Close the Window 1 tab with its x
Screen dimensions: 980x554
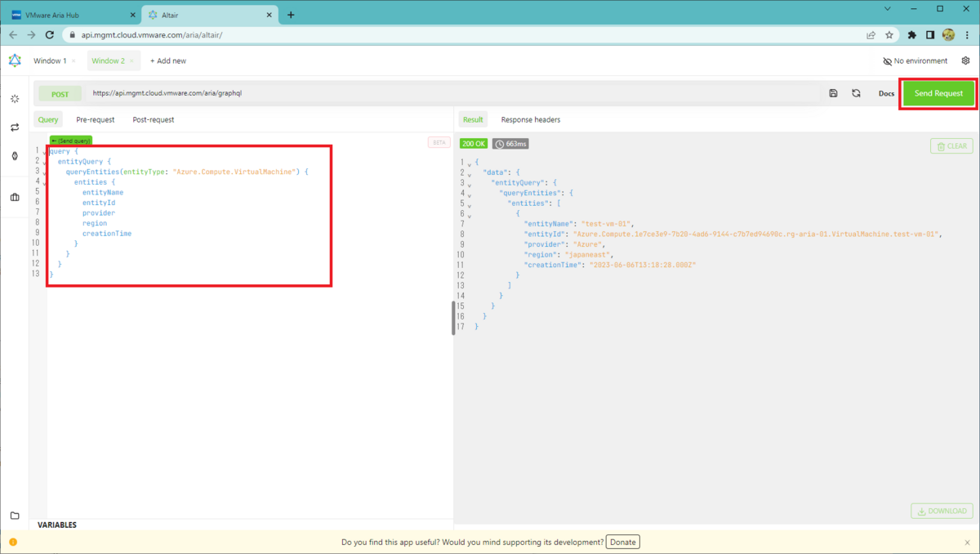pos(73,61)
